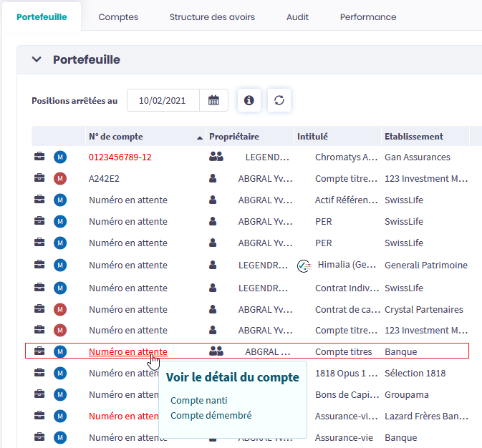Open the calendar date picker icon
This screenshot has width=482, height=448.
pos(213,101)
